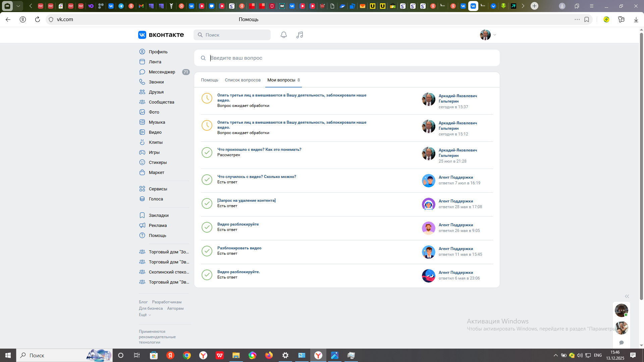Switch to the Список вопросов tab
Viewport: 644px width, 362px height.
pyautogui.click(x=243, y=80)
